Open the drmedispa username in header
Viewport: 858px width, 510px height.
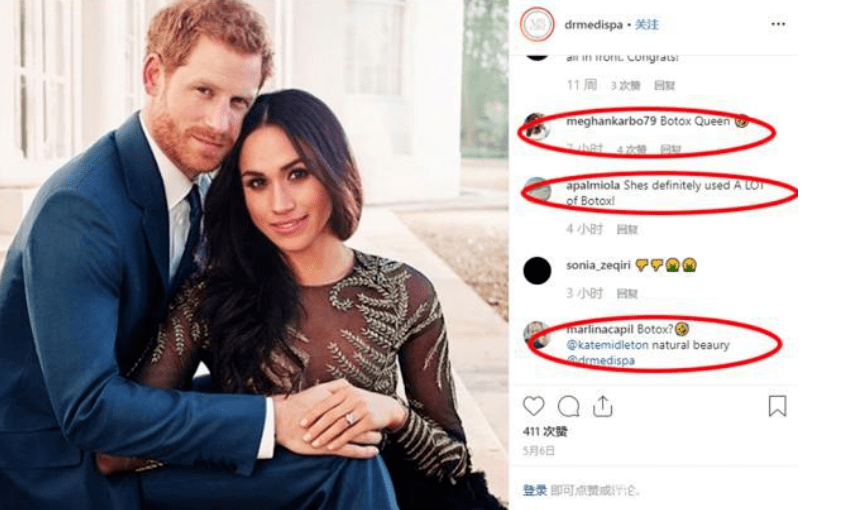pos(593,24)
